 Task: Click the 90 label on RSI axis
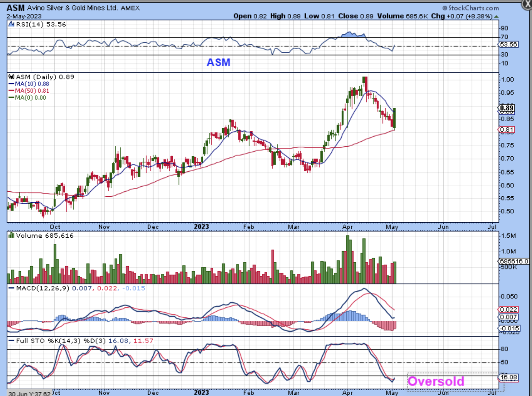504,28
